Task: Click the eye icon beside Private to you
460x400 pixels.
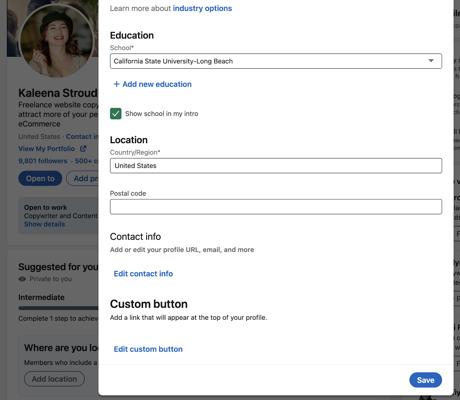Action: pyautogui.click(x=22, y=279)
